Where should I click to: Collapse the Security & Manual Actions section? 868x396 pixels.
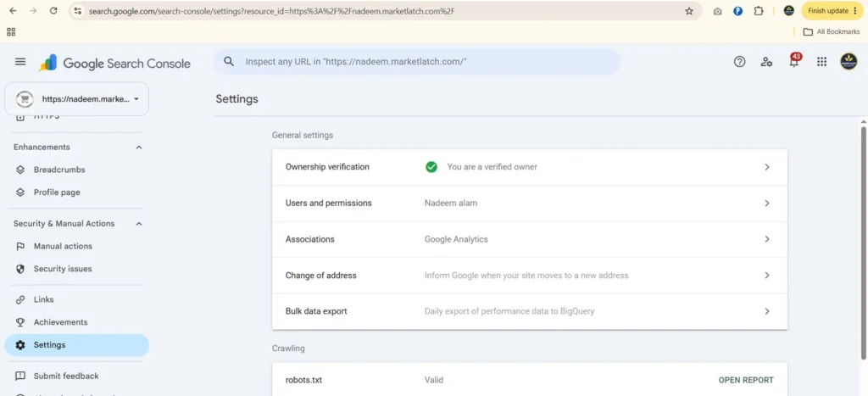[x=139, y=224]
